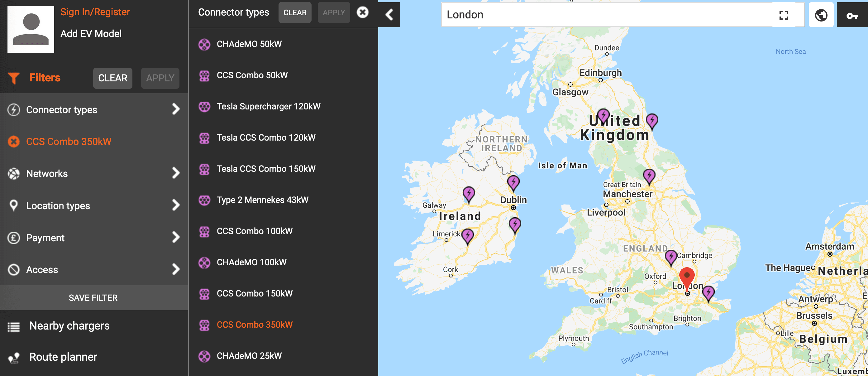Toggle the Tesla Supercharger 120kW connector
868x376 pixels.
point(268,107)
